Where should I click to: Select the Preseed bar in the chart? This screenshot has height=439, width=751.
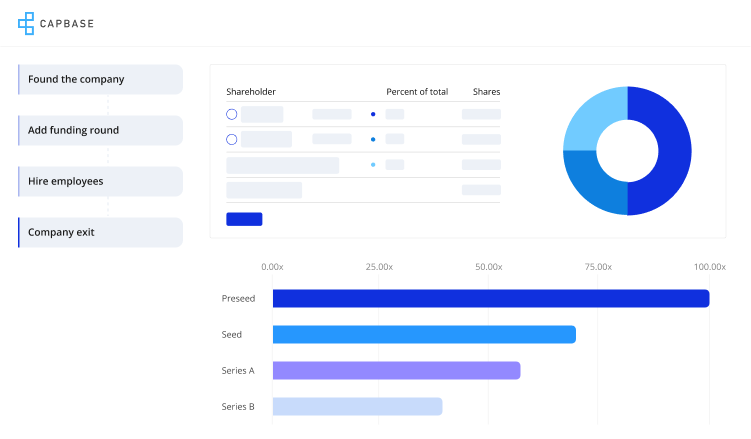pyautogui.click(x=490, y=299)
